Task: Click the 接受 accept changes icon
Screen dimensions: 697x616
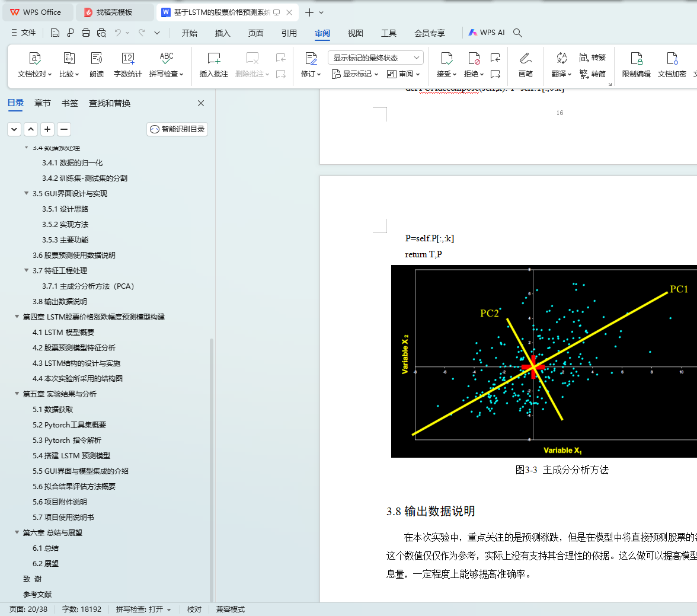Action: (446, 58)
